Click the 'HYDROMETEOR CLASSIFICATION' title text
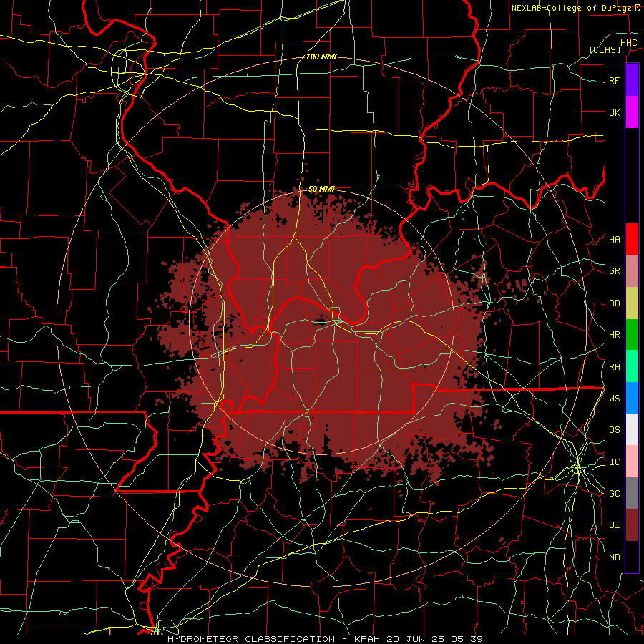This screenshot has width=644, height=644. (x=251, y=639)
